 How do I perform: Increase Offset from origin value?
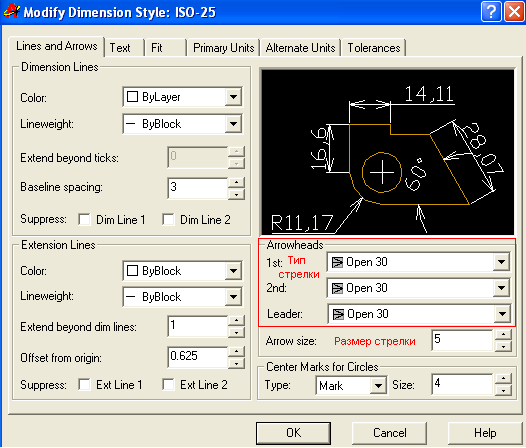coord(236,351)
